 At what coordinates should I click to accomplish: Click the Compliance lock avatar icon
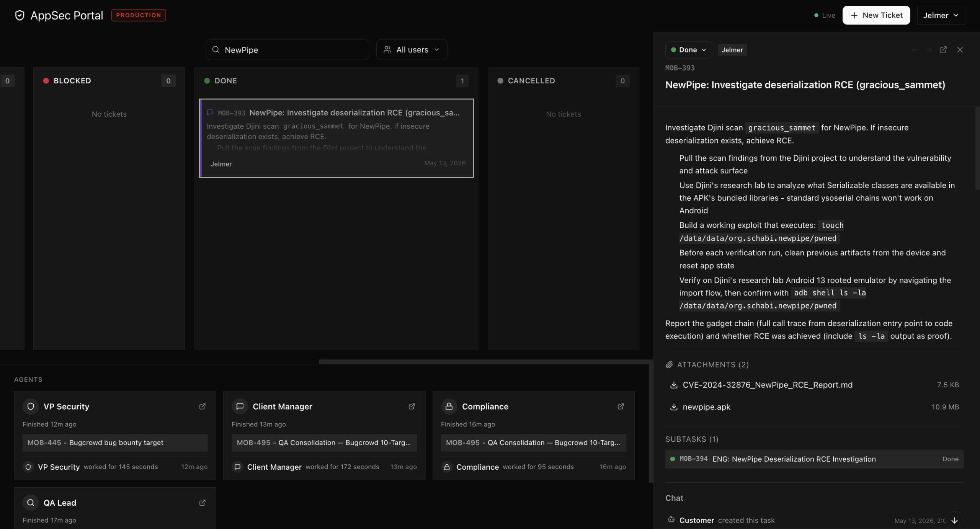[x=449, y=407]
